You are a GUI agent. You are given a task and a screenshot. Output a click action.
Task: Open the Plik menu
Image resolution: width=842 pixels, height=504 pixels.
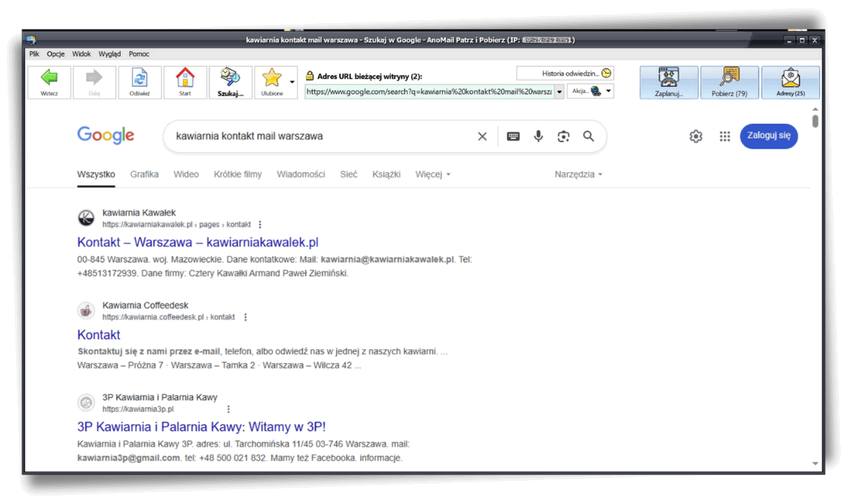coord(34,54)
